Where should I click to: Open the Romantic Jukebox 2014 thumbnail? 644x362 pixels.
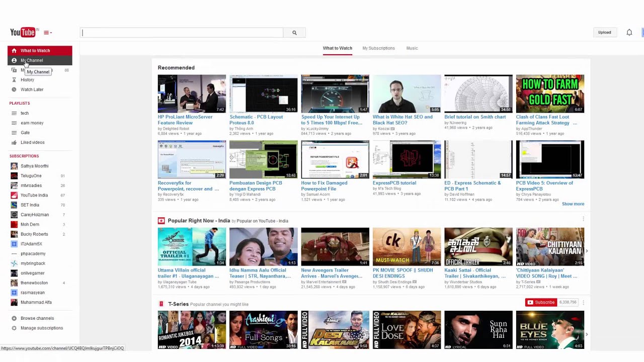[192, 330]
